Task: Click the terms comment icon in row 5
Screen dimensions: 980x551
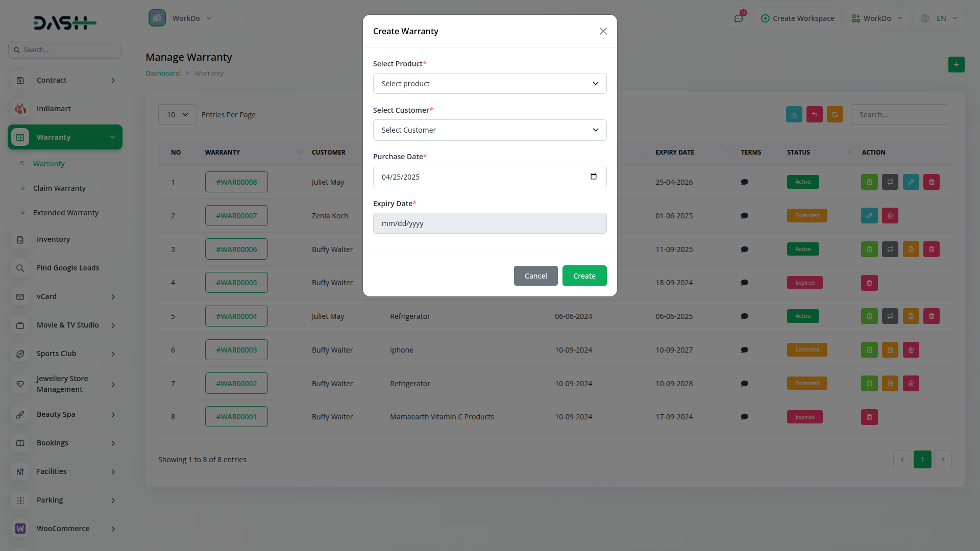Action: pyautogui.click(x=744, y=316)
